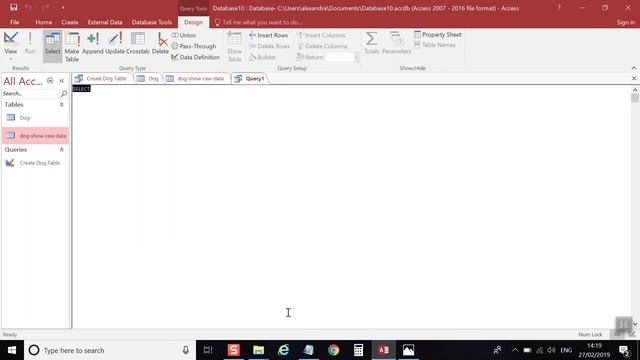The image size is (640, 360).
Task: Collapse the navigation pane shutter bar
Action: [62, 81]
